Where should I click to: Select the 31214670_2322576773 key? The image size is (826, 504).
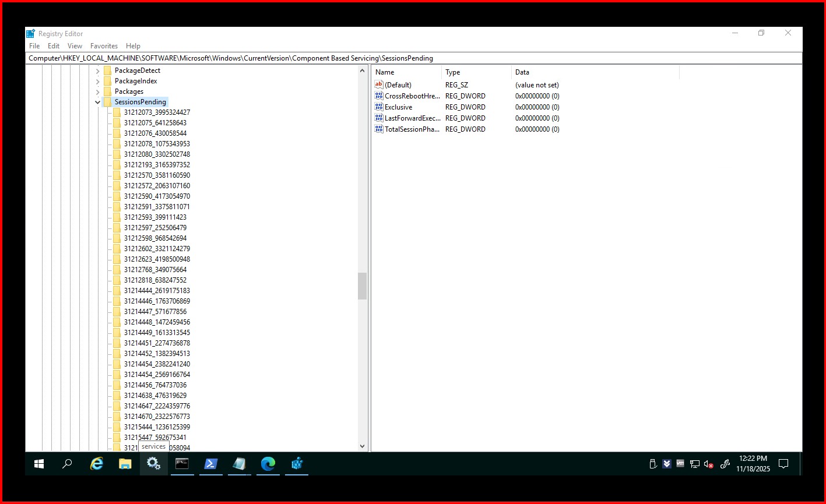tap(157, 417)
